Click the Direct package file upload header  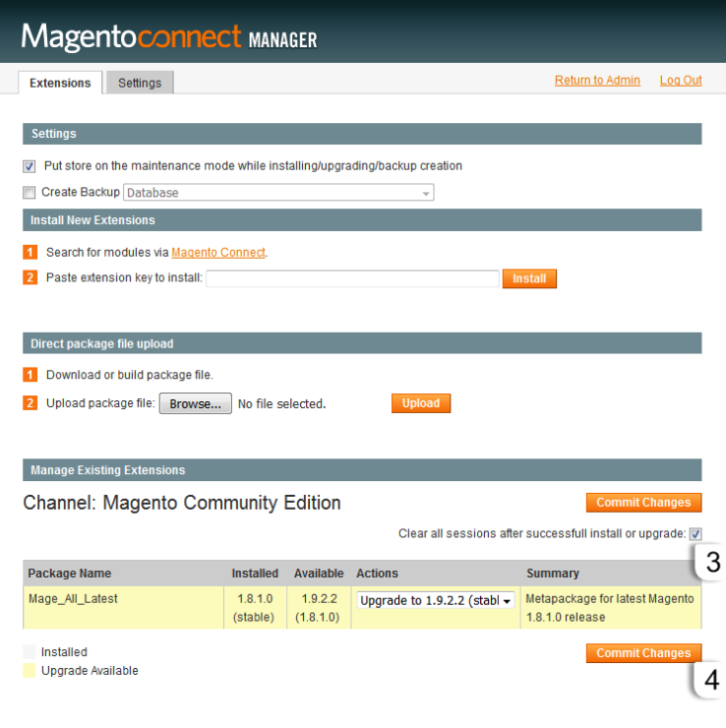pyautogui.click(x=362, y=343)
